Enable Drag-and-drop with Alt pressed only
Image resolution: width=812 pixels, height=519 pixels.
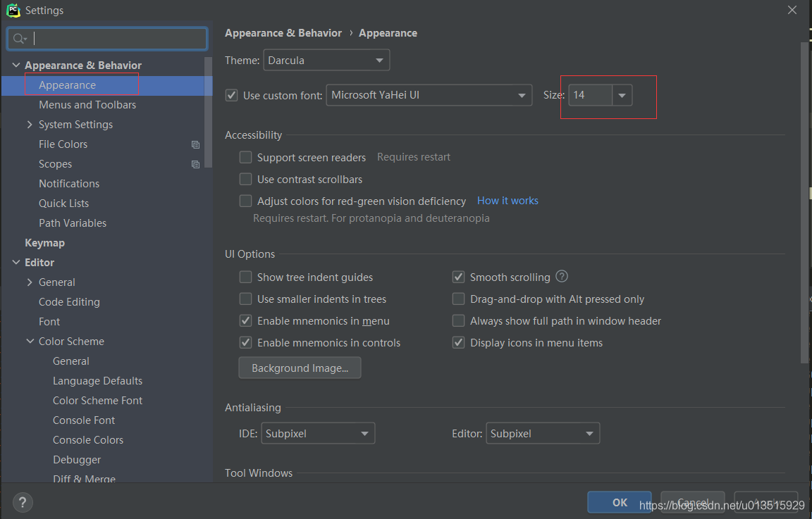pos(458,299)
